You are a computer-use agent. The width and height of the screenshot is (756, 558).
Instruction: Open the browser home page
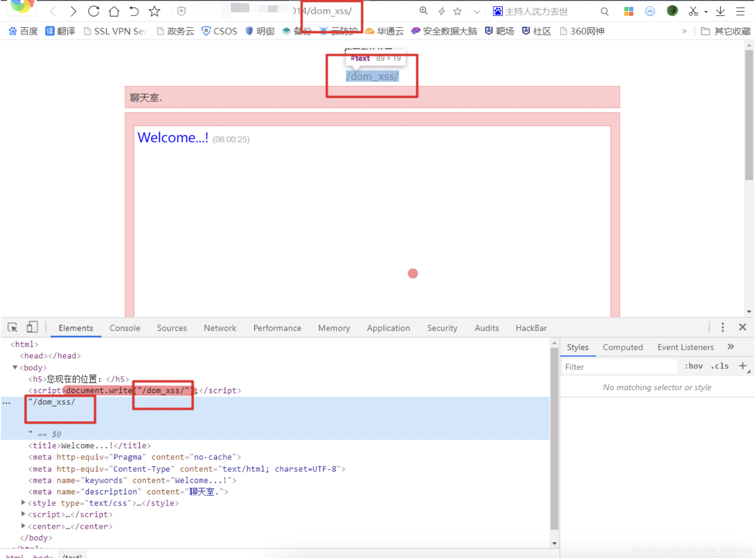114,11
